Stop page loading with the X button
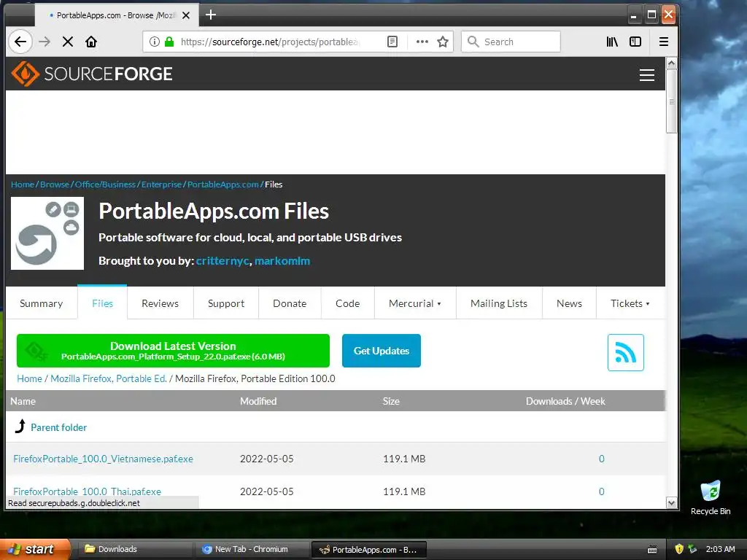 68,42
